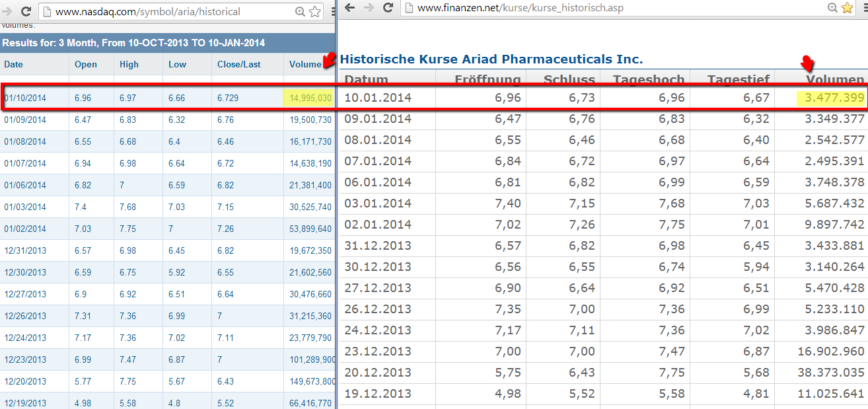Select volume cell 21,381,400

click(x=310, y=185)
